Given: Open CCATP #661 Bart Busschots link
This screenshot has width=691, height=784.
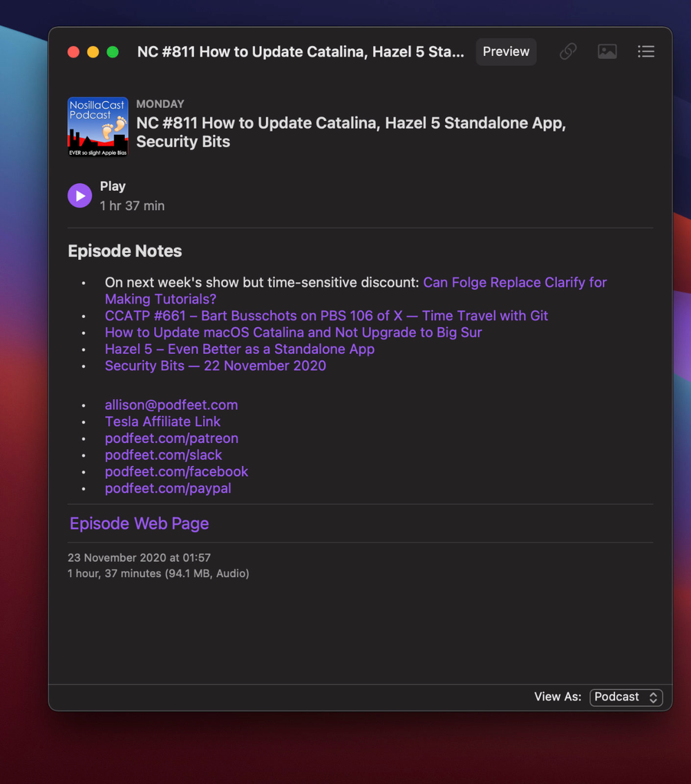Looking at the screenshot, I should (326, 316).
